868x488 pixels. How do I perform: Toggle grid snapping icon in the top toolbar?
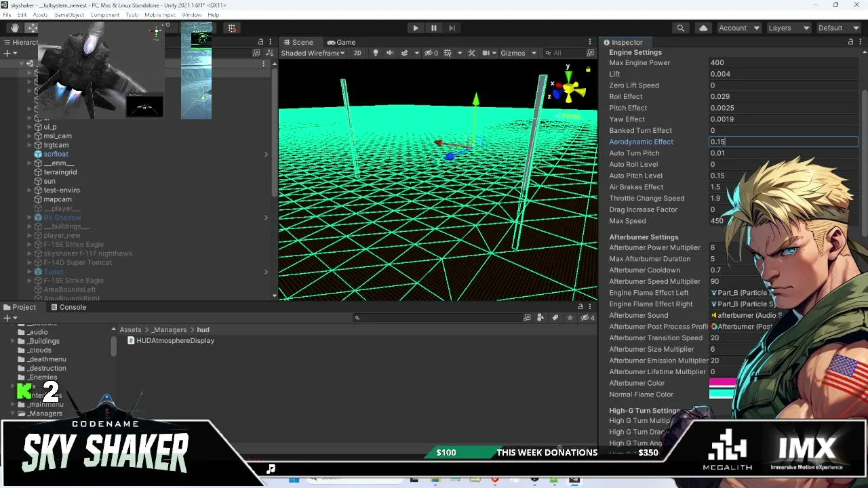232,28
